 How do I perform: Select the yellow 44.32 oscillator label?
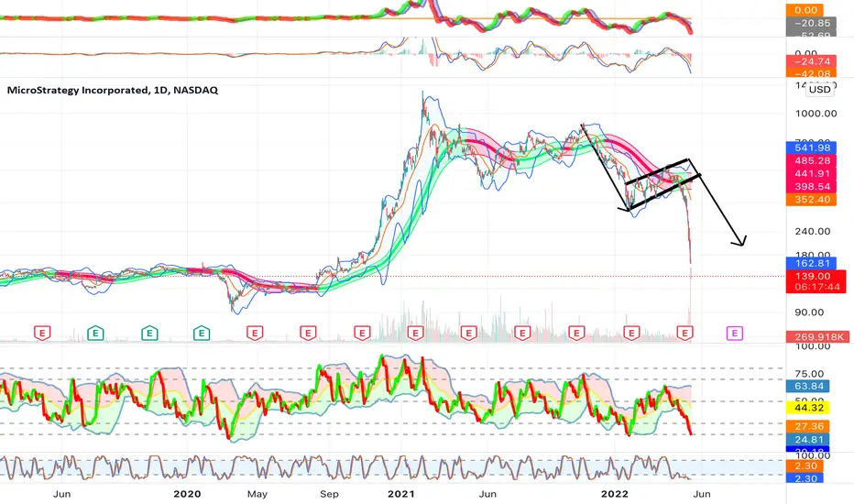click(x=809, y=408)
